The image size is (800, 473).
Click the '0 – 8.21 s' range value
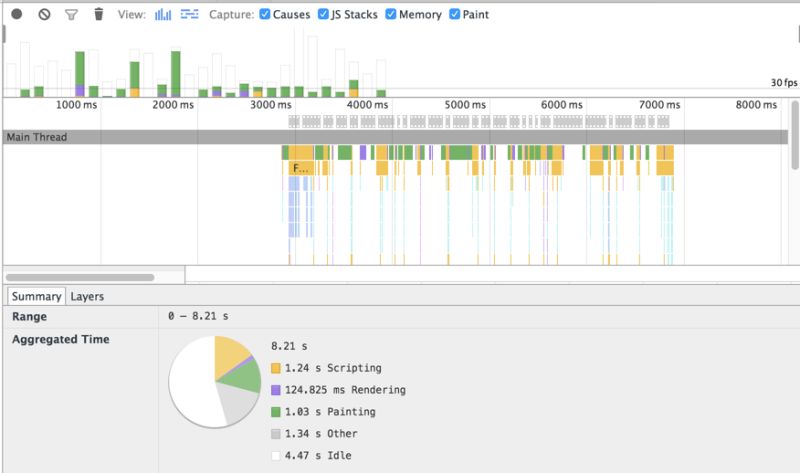click(198, 316)
